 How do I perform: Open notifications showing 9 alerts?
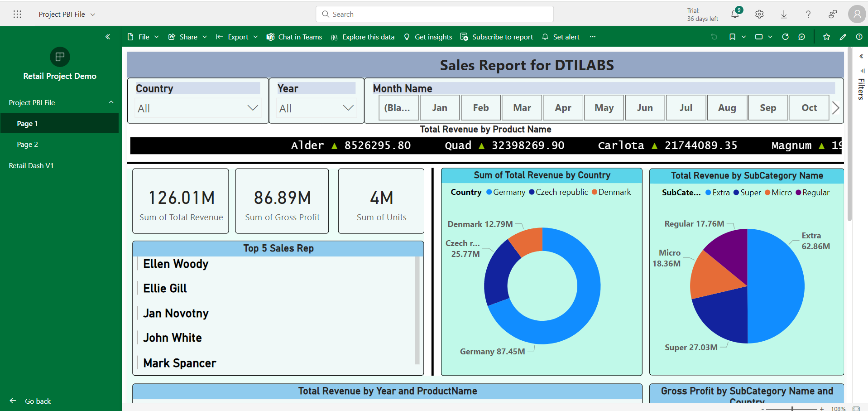tap(734, 14)
